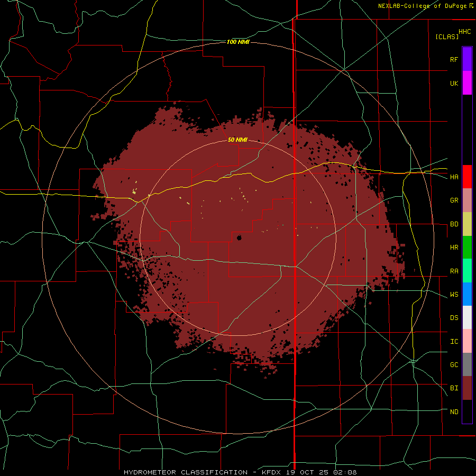
Task: Click the DS legend label
Action: click(x=454, y=318)
